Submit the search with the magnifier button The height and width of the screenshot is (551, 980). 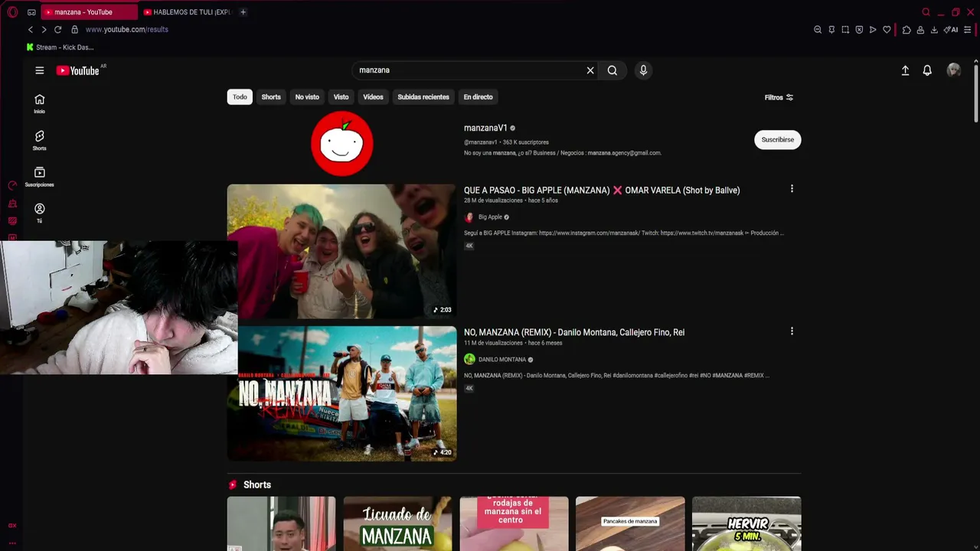click(612, 70)
